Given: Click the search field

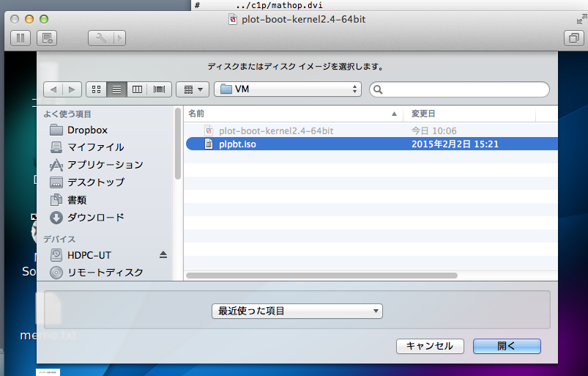Looking at the screenshot, I should (460, 89).
